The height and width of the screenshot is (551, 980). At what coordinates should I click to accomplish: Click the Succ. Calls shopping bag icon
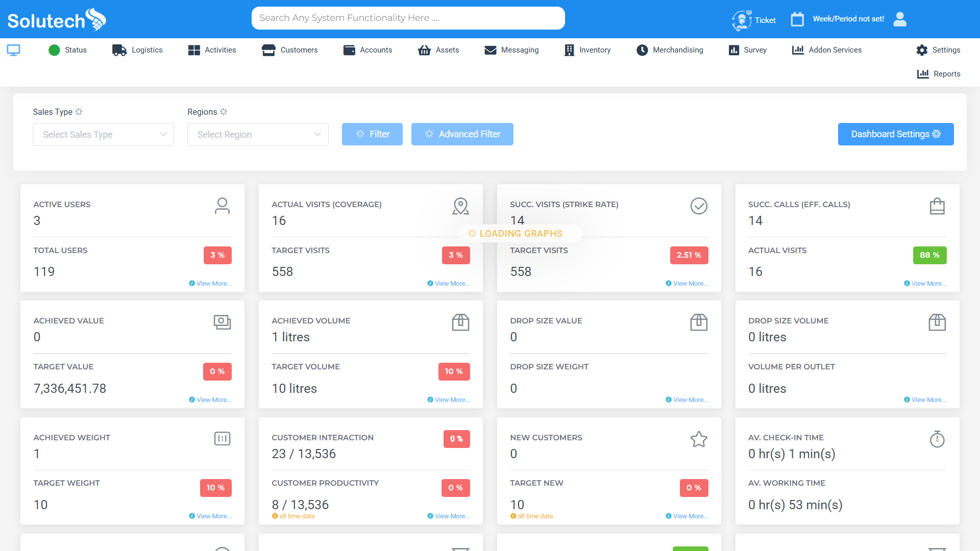pos(937,206)
